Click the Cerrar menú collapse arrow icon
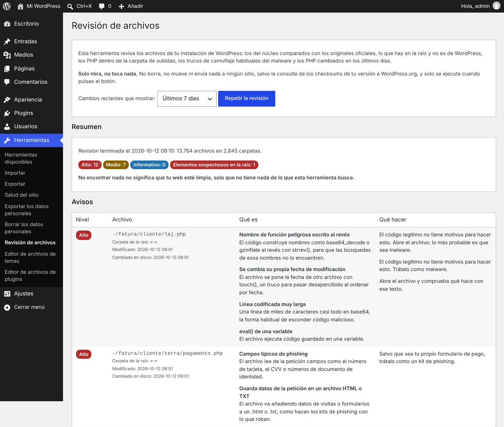This screenshot has width=504, height=427. click(x=7, y=307)
